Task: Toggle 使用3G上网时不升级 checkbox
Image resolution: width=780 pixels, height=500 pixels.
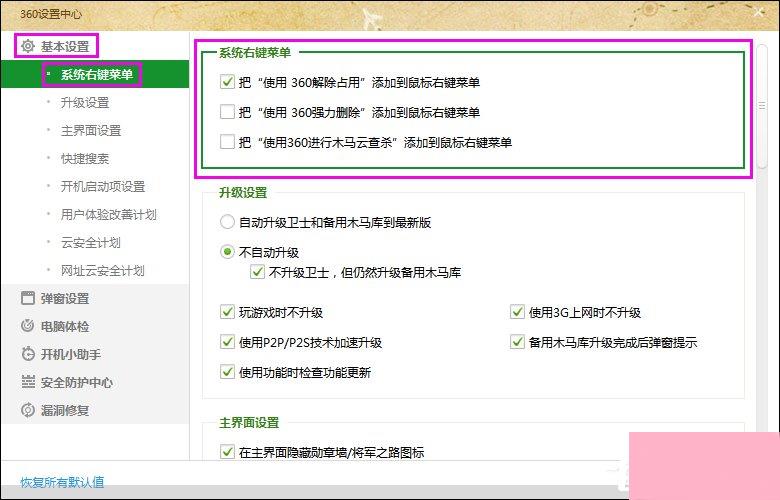Action: pyautogui.click(x=517, y=312)
